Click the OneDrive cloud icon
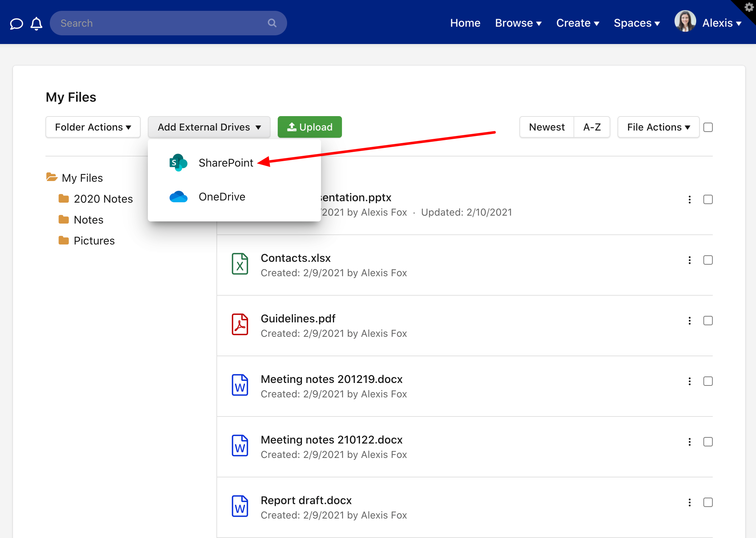The image size is (756, 538). [178, 197]
